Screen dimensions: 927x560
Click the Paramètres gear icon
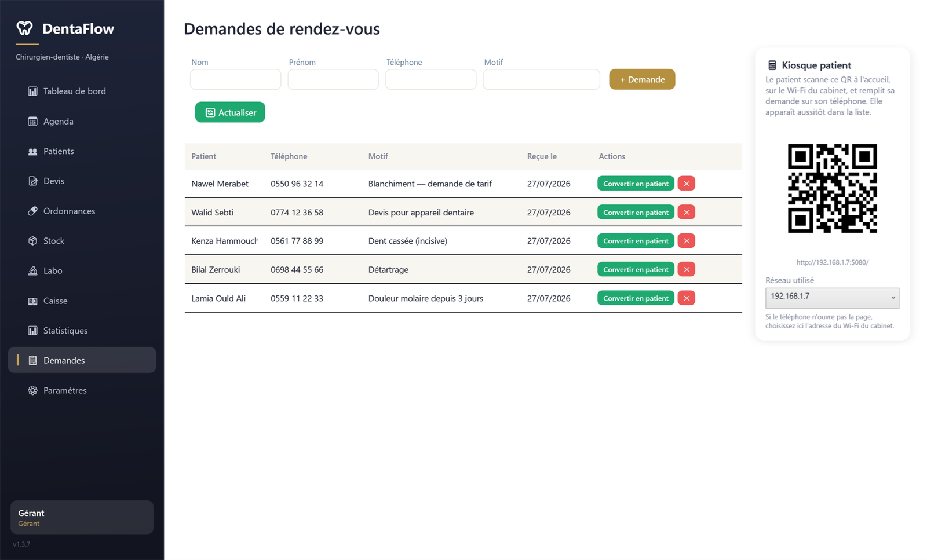tap(32, 391)
